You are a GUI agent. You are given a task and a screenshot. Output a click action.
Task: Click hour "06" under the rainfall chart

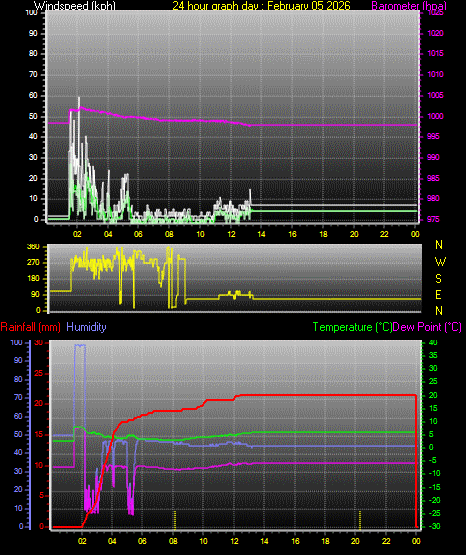142,541
